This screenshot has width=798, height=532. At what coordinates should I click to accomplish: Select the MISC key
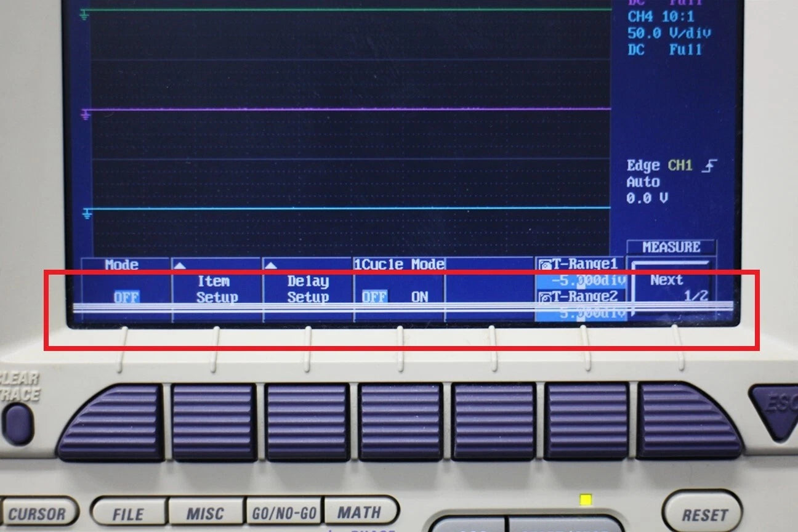[x=206, y=513]
